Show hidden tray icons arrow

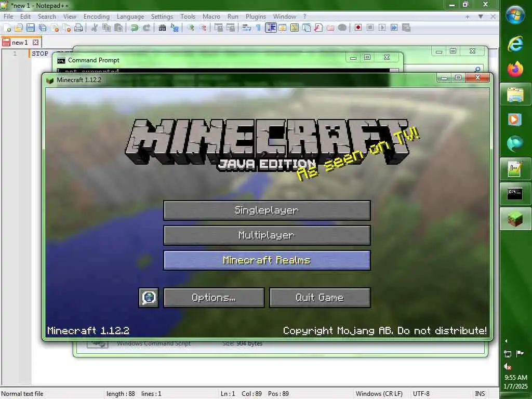pyautogui.click(x=506, y=341)
